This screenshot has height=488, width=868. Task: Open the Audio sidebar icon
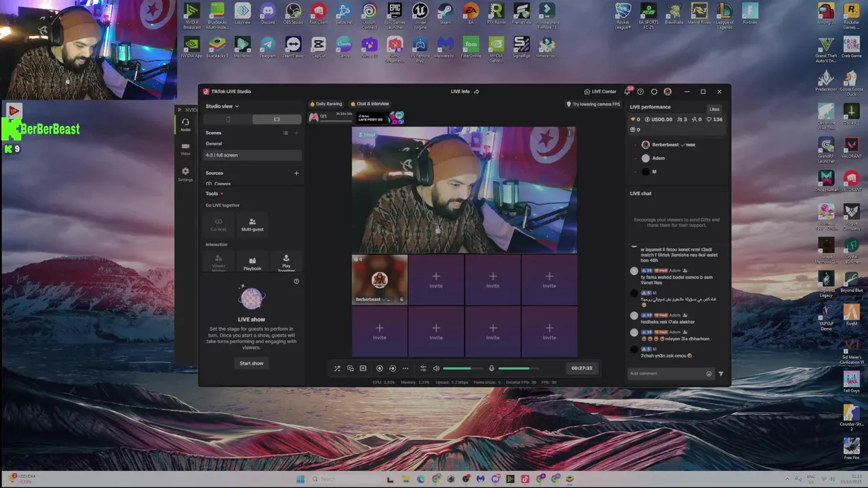click(185, 125)
